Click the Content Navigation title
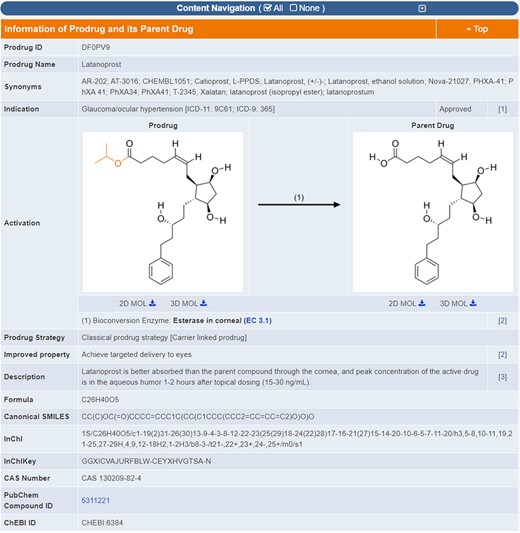This screenshot has width=520, height=533. tap(215, 8)
